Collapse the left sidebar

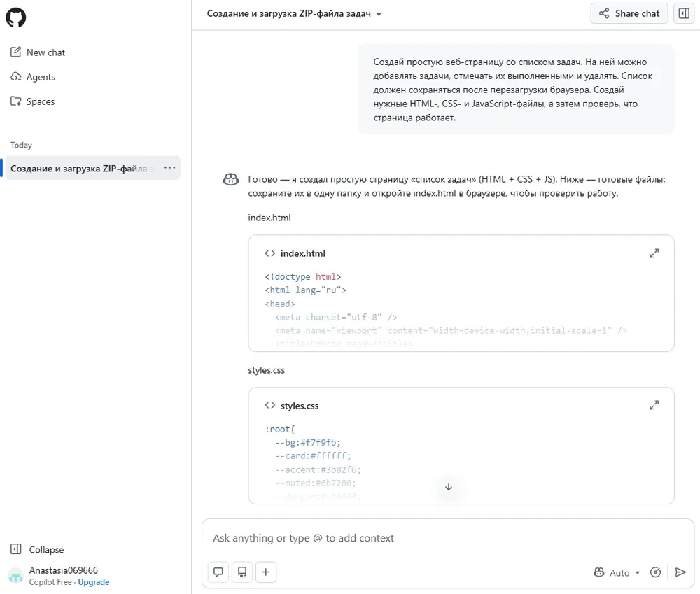click(38, 549)
